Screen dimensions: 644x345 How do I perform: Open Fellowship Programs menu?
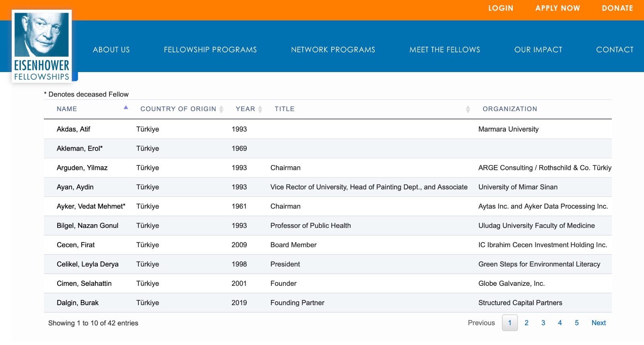click(210, 50)
